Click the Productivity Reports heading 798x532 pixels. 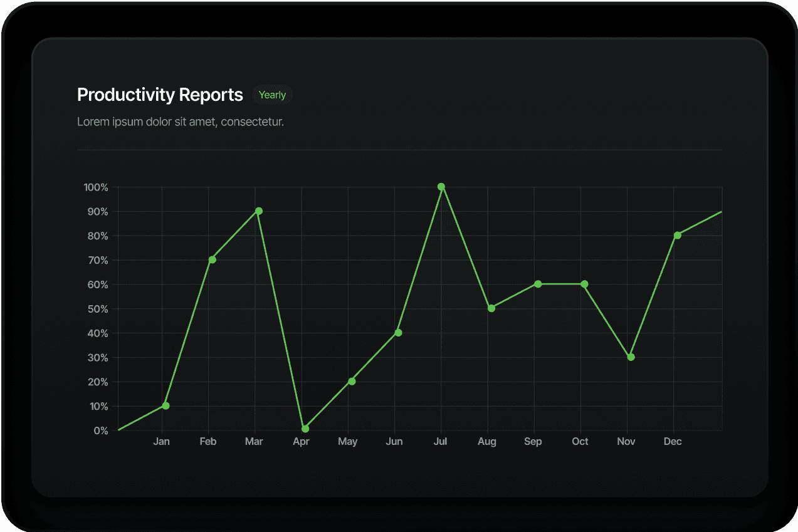(160, 95)
